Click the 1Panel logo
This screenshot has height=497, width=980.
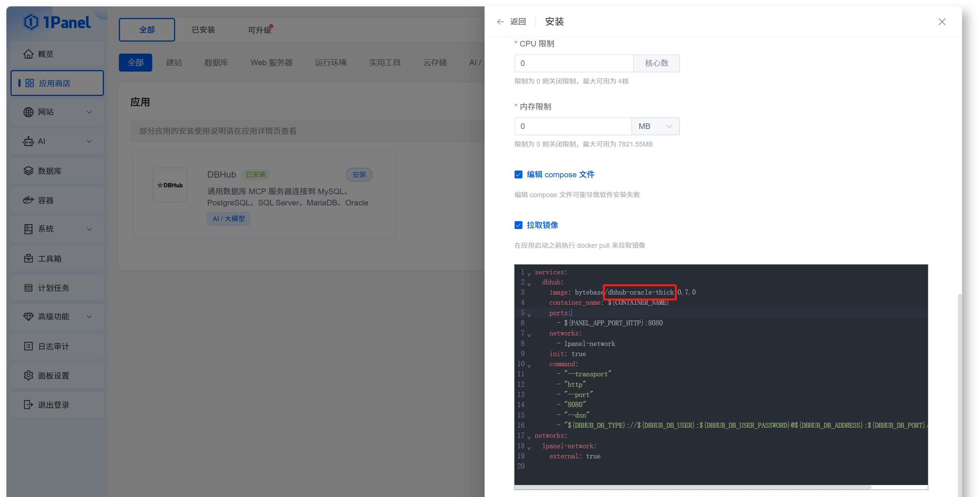point(57,22)
